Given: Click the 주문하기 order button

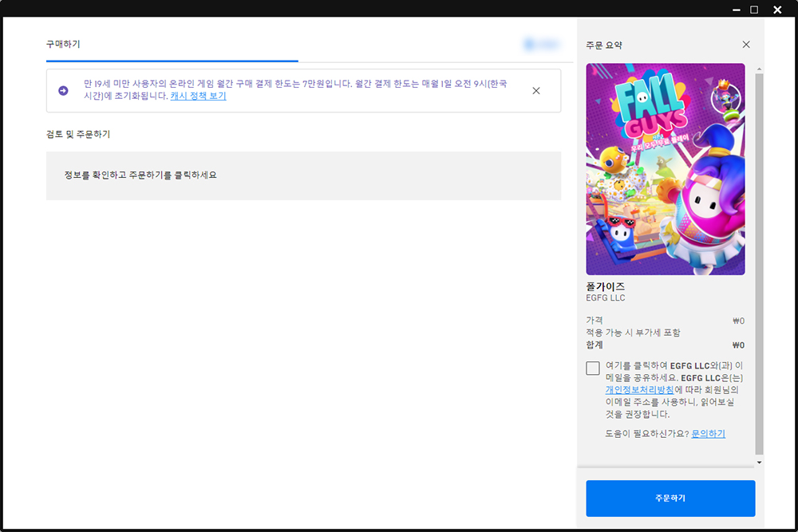Looking at the screenshot, I should (x=670, y=498).
